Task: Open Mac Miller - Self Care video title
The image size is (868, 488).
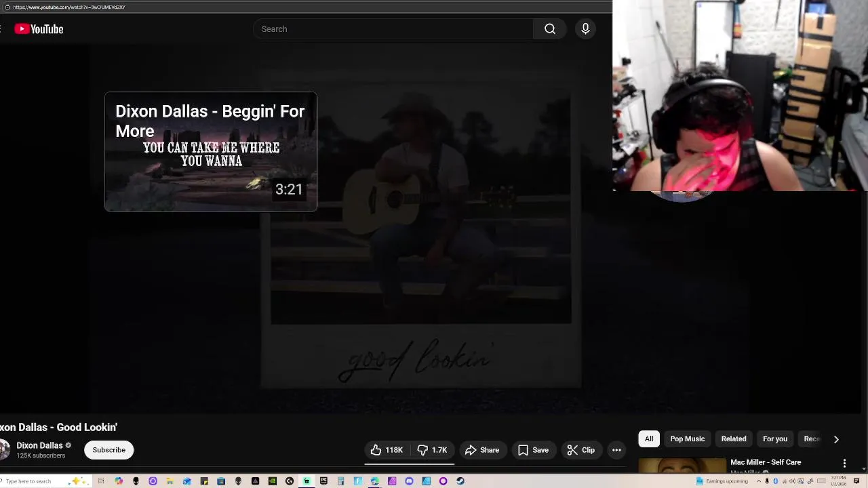Action: (x=766, y=462)
